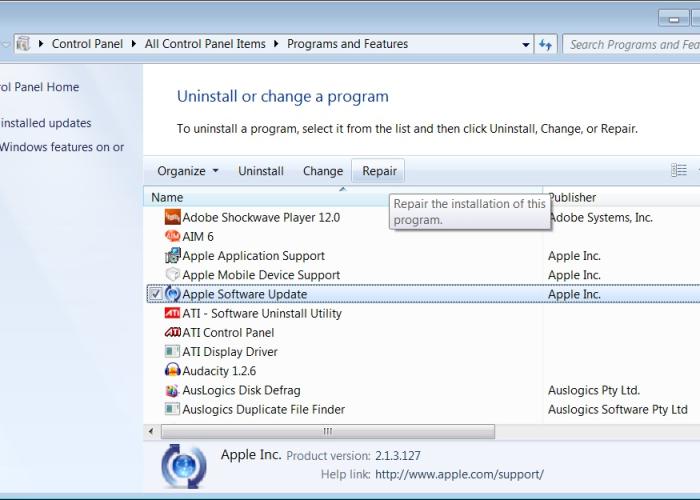The image size is (700, 500).
Task: Select AusLogics Disk Defrag entry
Action: point(423,390)
